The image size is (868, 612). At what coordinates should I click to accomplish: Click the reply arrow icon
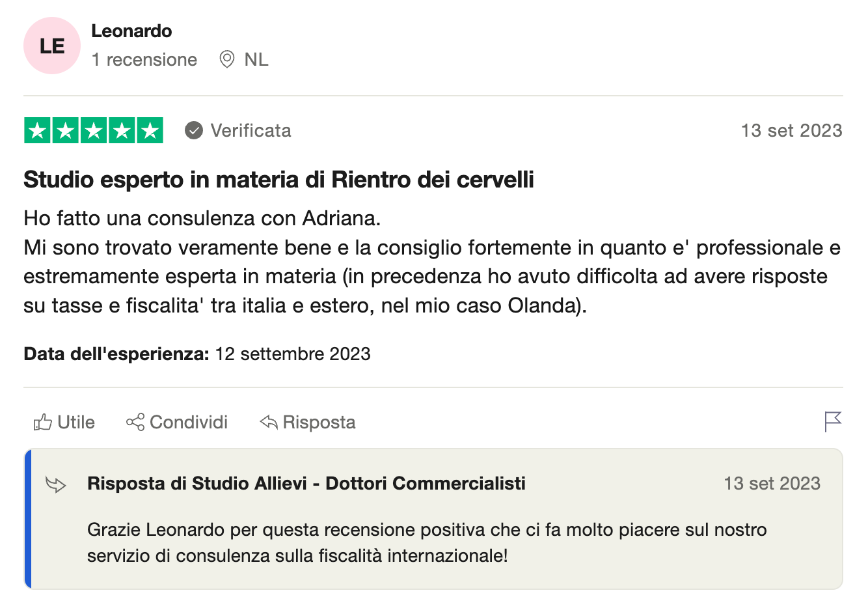coord(269,423)
